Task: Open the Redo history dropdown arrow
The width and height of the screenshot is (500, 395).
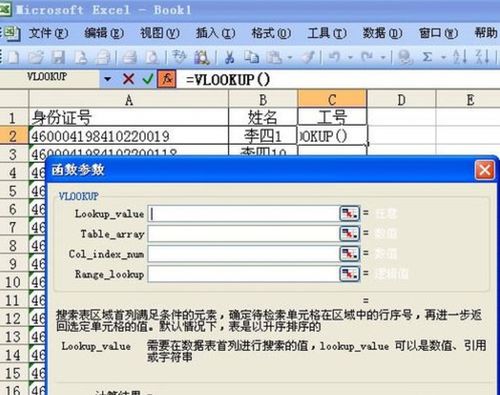Action: pos(383,58)
